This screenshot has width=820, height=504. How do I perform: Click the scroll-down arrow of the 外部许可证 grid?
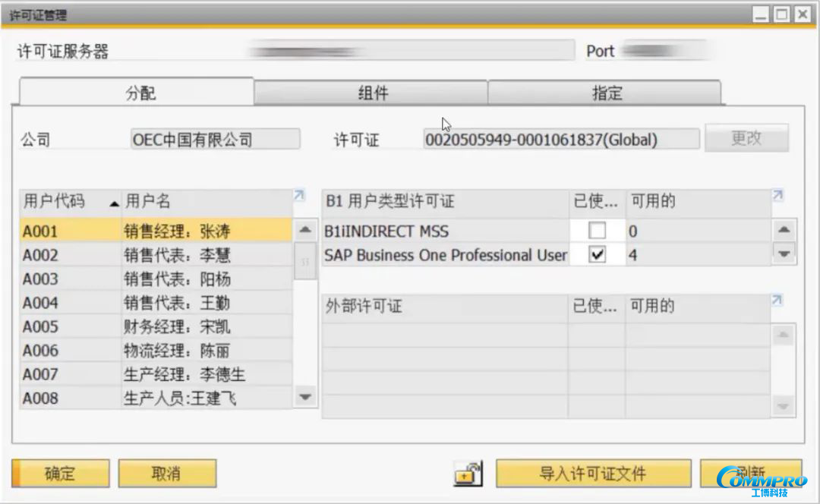pos(783,405)
